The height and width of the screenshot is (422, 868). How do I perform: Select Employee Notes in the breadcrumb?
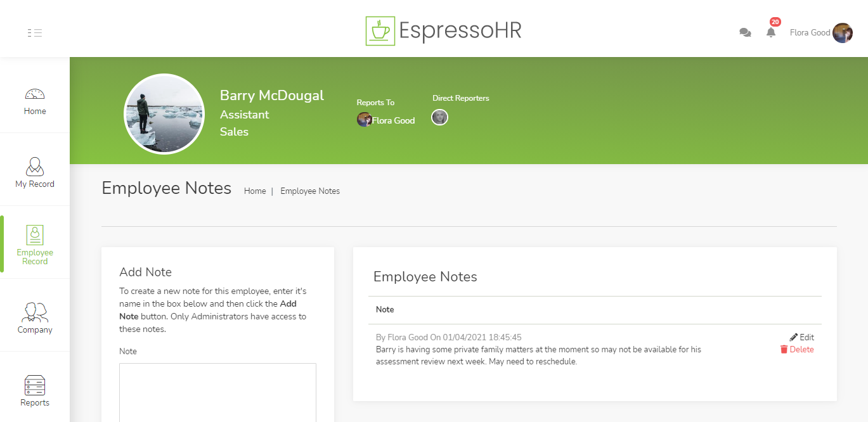[x=309, y=191]
